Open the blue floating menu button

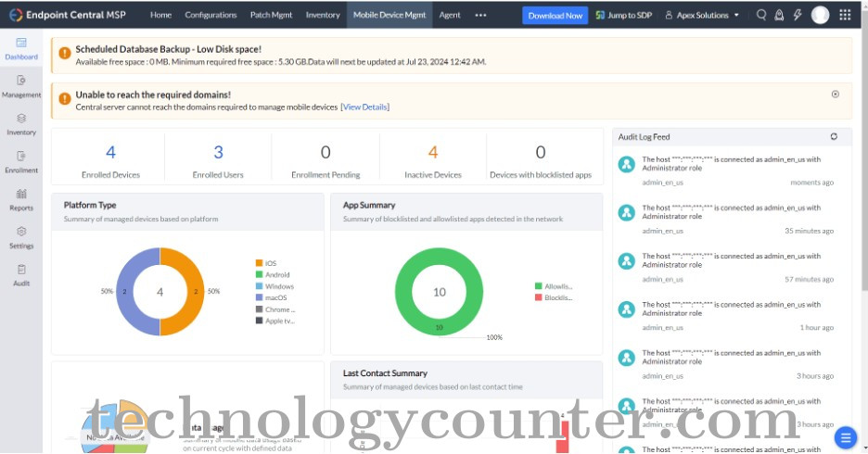[x=845, y=438]
